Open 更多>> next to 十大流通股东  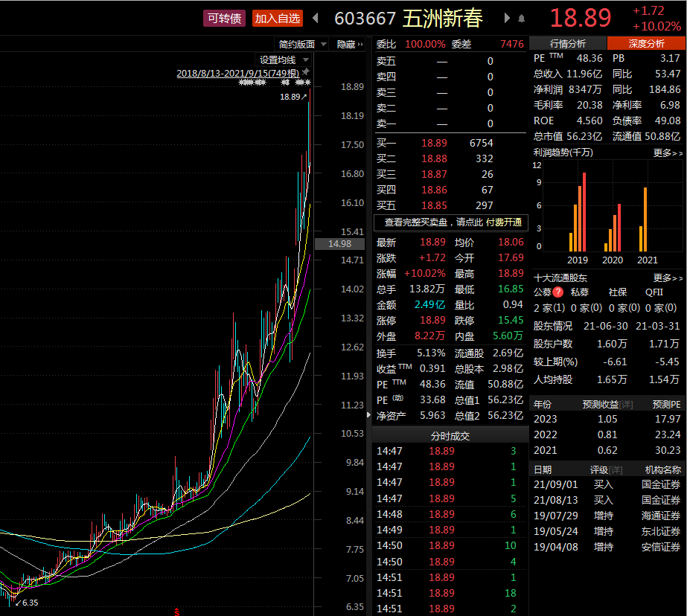click(x=668, y=278)
